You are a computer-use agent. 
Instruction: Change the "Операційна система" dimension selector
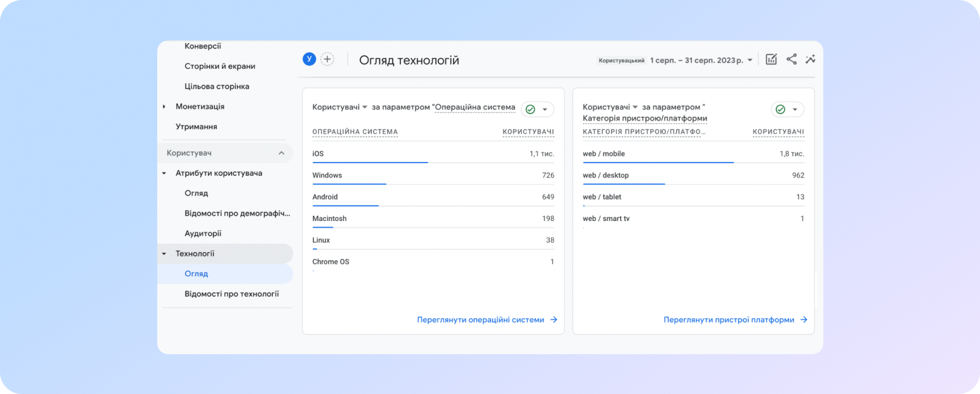(475, 107)
